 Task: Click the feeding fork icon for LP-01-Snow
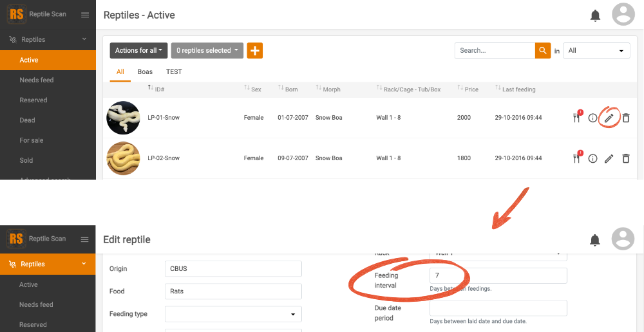[576, 118]
